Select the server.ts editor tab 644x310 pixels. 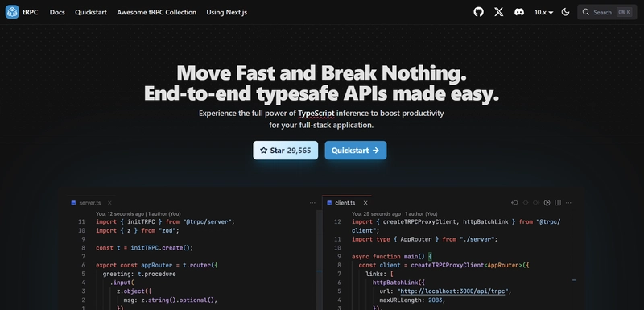91,203
